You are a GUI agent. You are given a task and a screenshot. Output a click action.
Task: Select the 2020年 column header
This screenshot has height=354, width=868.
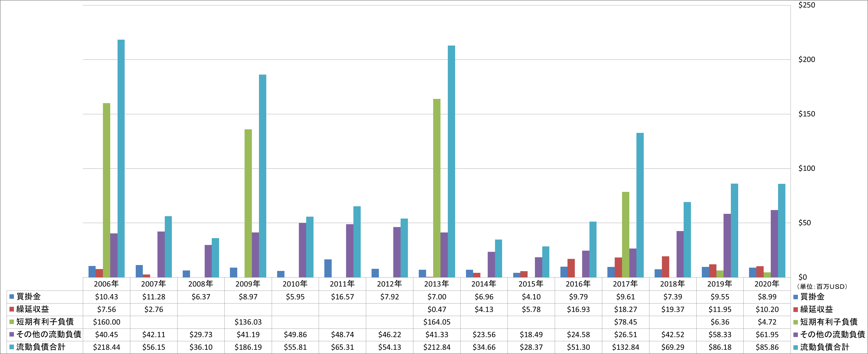[767, 284]
